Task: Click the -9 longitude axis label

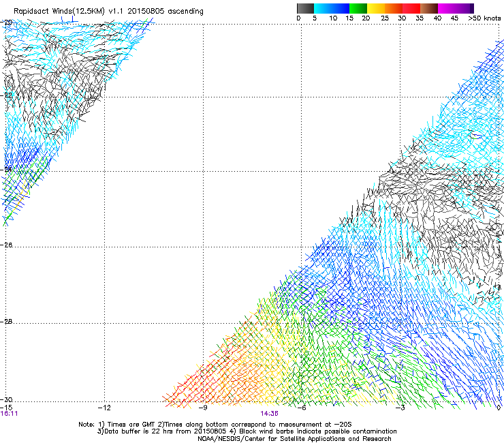Action: coord(203,408)
